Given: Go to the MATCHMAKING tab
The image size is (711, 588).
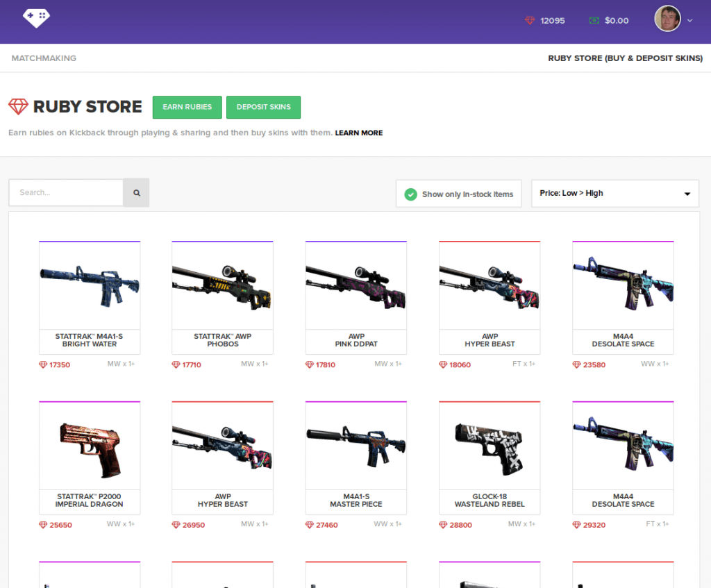Looking at the screenshot, I should click(44, 58).
